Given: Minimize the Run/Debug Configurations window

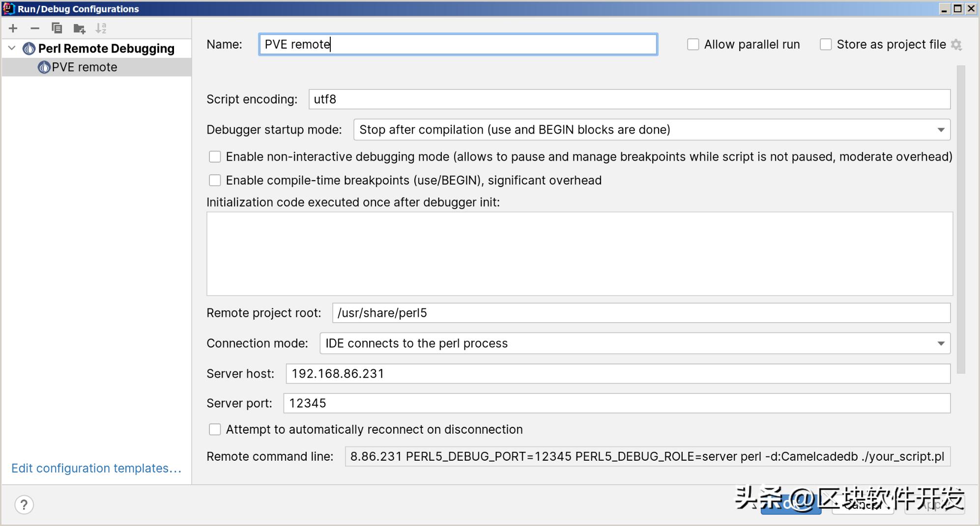Looking at the screenshot, I should tap(945, 9).
